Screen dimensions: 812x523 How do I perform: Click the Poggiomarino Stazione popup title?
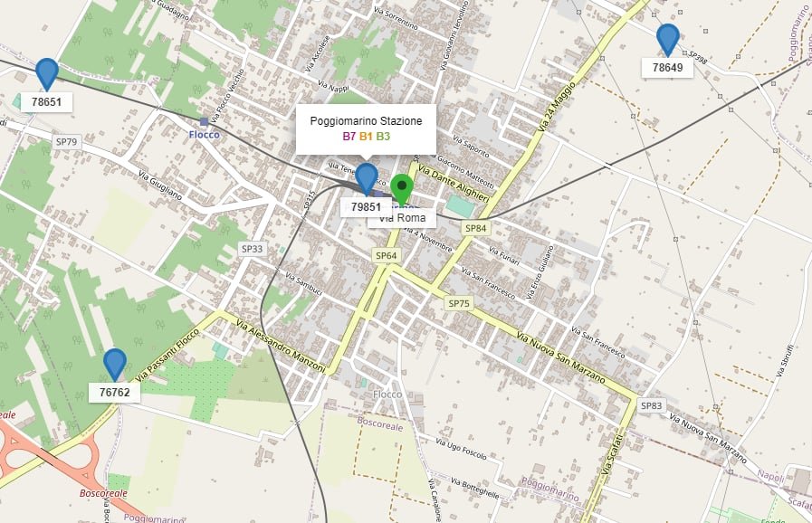pos(366,121)
